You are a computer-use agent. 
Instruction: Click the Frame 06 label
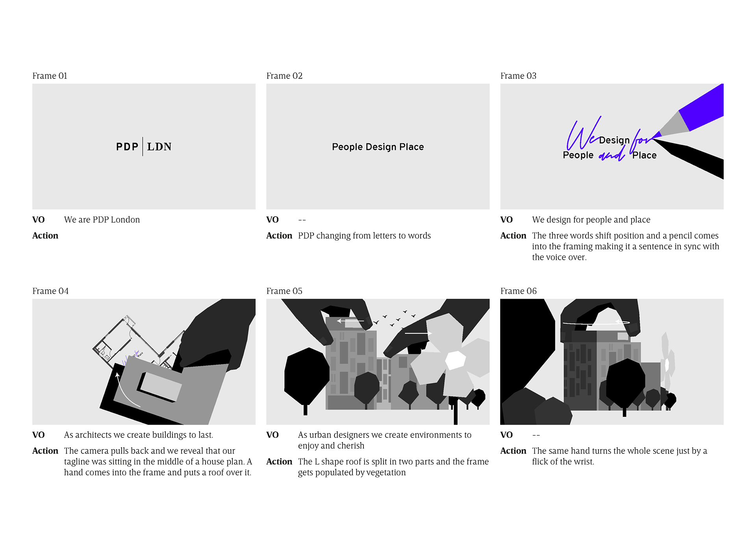[518, 291]
